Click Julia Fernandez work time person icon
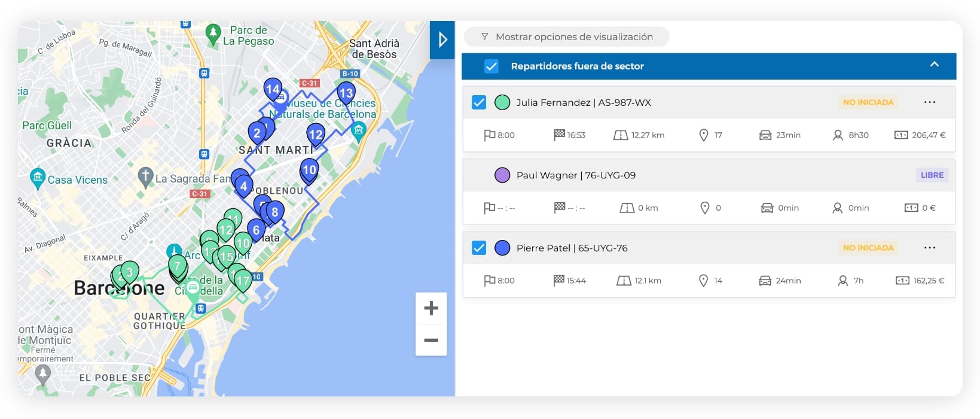980x419 pixels. (x=838, y=136)
